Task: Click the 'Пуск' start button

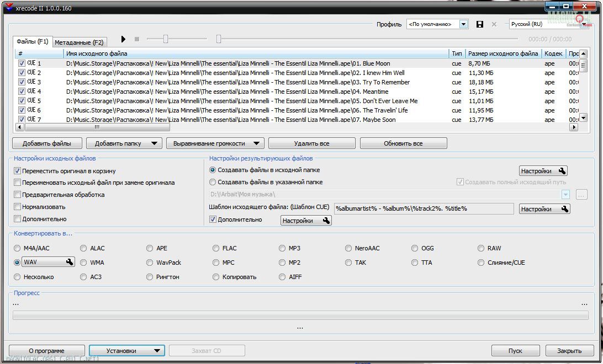Action: coord(515,351)
